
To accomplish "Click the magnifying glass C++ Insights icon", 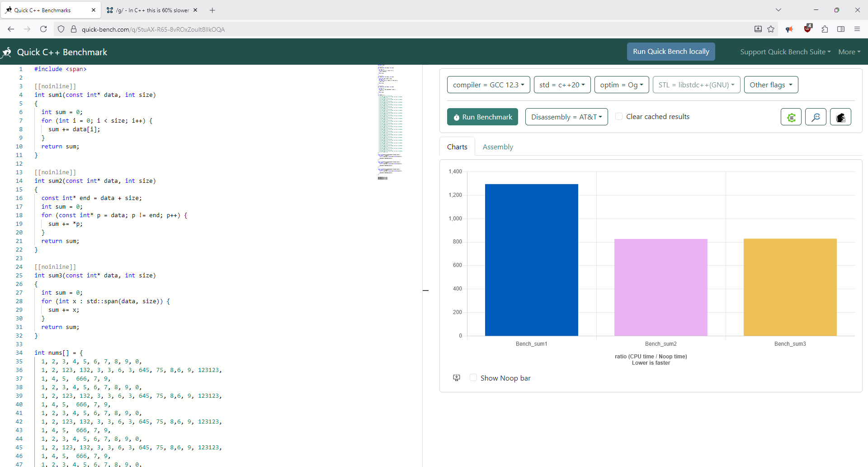I will click(x=816, y=117).
